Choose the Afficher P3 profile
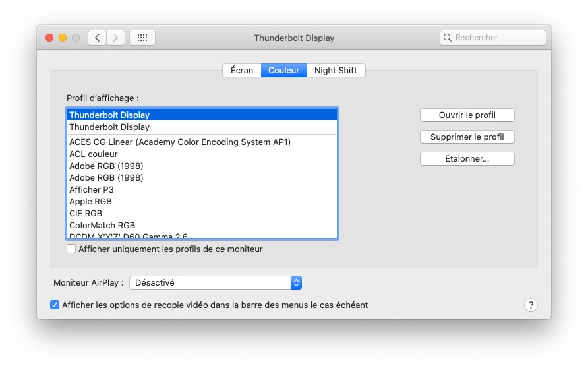Screen dimensions: 588x368 tap(202, 189)
